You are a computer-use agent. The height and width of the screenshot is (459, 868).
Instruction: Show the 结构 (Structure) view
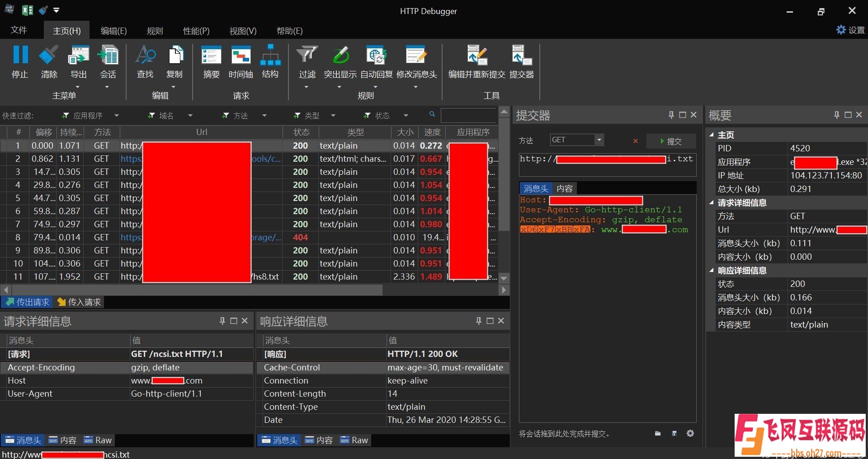pyautogui.click(x=270, y=55)
